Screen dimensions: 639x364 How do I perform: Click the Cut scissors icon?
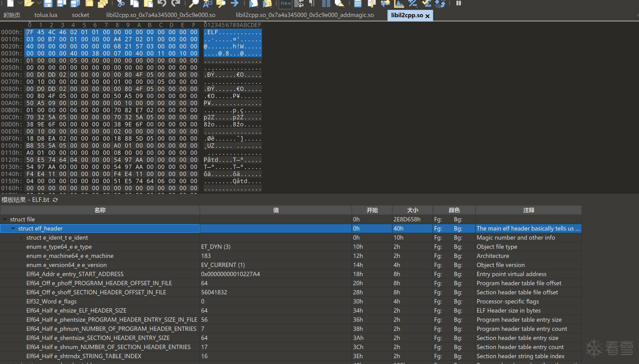121,4
